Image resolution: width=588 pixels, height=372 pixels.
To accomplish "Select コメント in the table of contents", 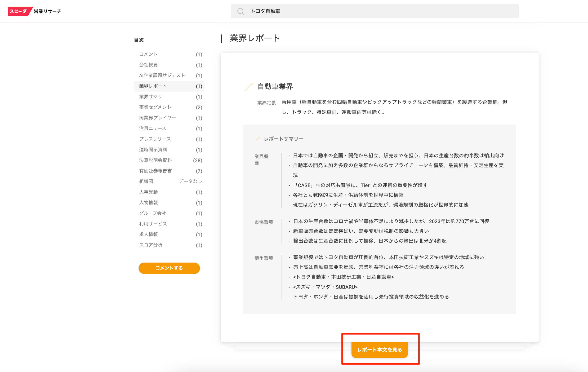I will point(148,54).
